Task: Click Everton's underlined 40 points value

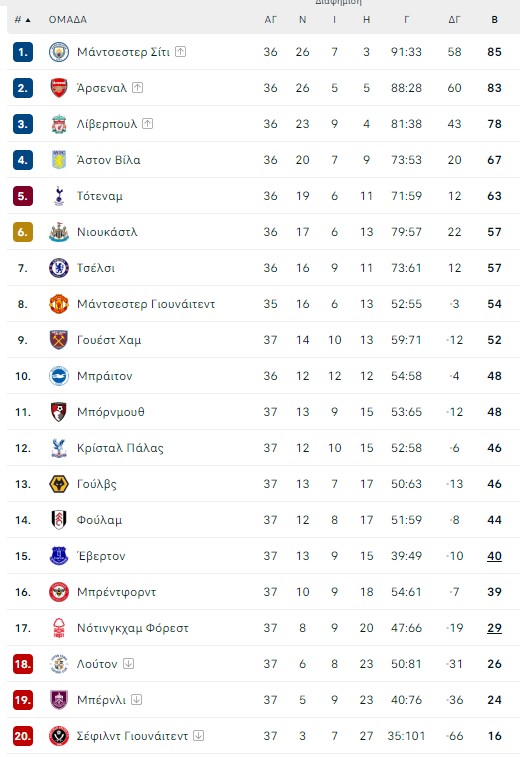Action: 494,556
